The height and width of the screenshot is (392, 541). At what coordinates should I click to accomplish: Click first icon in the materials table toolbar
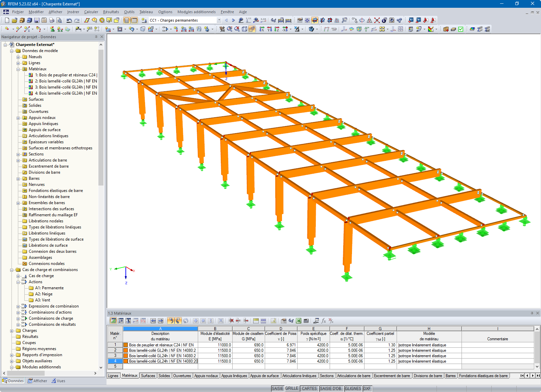[x=113, y=321]
